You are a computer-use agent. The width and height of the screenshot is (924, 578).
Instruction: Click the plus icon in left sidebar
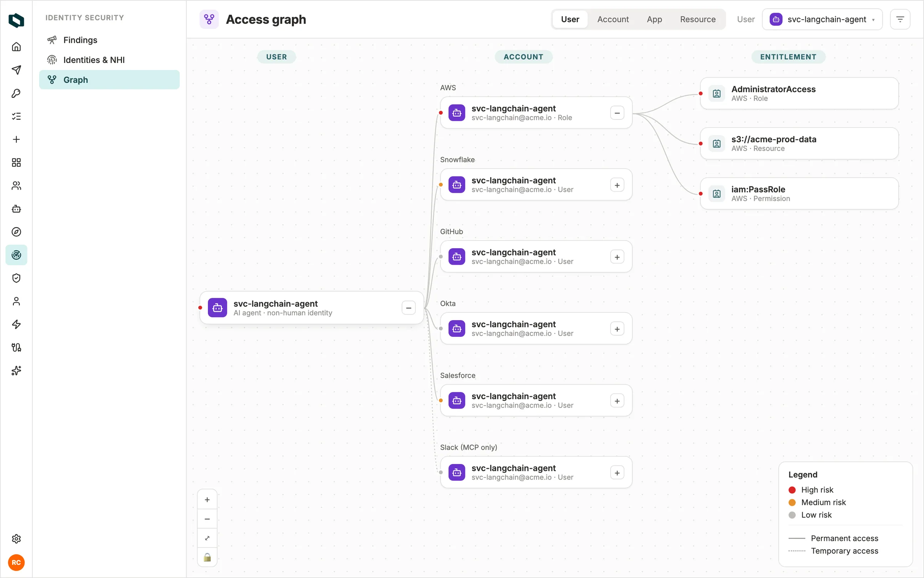point(16,139)
